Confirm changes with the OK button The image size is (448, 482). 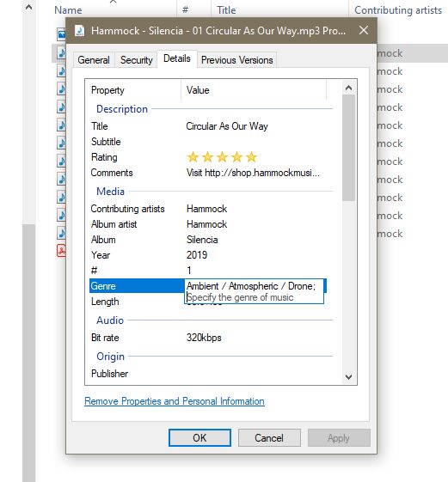[x=199, y=437]
